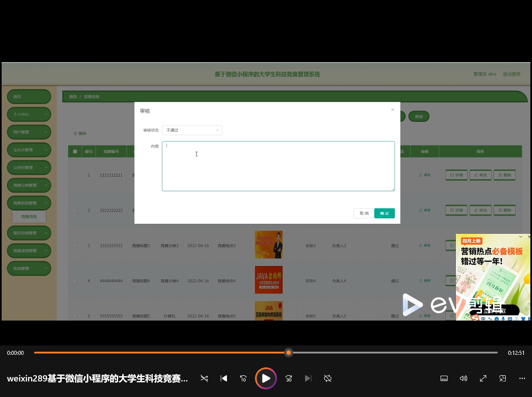Click inside the 内容 text area
The height and width of the screenshot is (397, 532).
coord(278,166)
